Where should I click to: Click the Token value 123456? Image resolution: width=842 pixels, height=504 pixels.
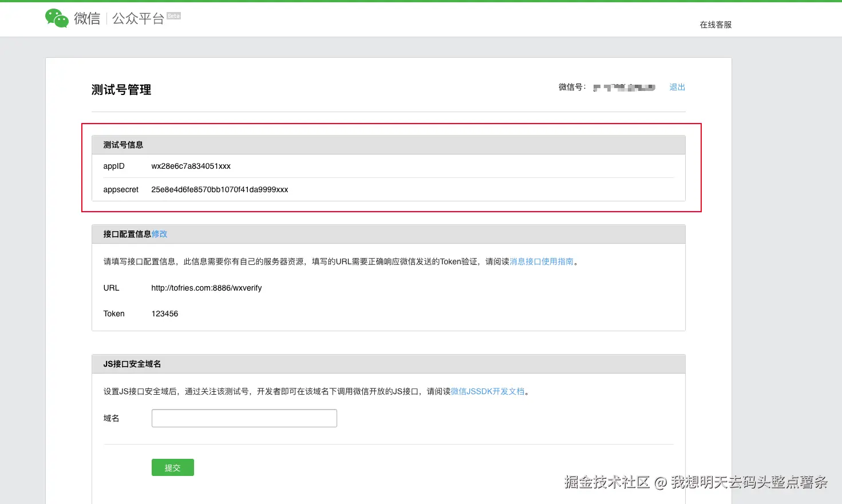point(165,313)
